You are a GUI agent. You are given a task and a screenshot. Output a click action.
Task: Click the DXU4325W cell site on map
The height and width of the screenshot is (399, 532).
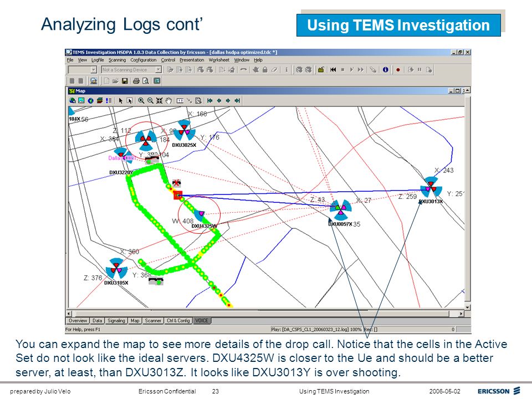(200, 214)
